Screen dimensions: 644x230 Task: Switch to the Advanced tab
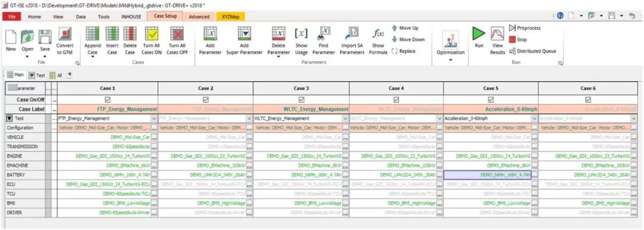[x=199, y=17]
